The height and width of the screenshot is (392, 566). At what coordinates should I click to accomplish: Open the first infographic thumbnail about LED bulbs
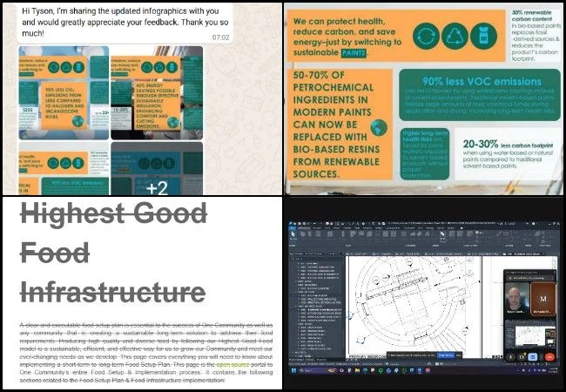click(x=64, y=92)
